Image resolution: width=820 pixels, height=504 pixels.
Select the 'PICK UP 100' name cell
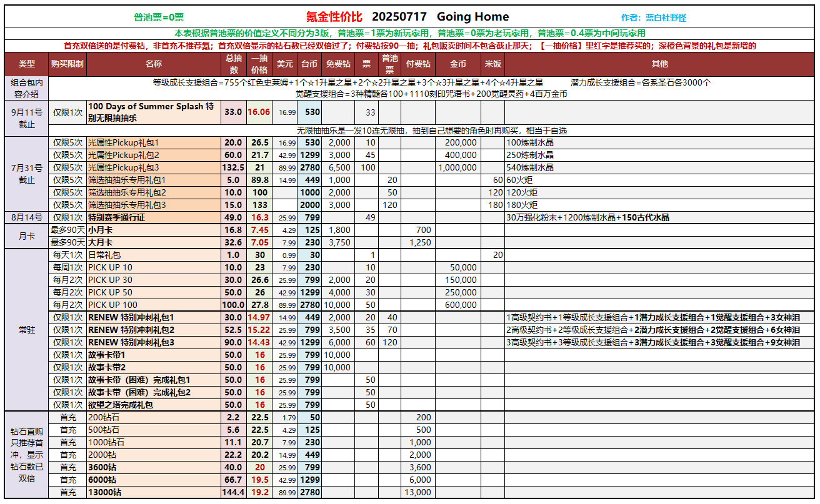pyautogui.click(x=154, y=305)
